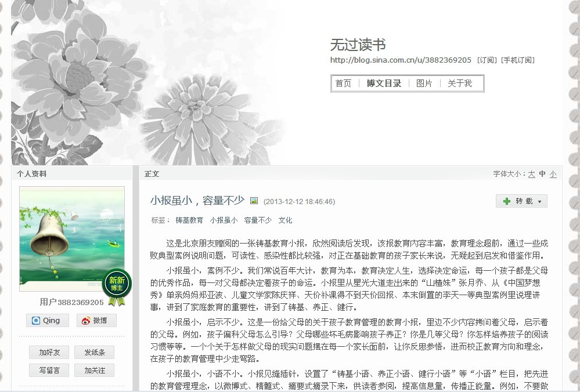Viewport: 580px width, 392px height.
Task: Open the Qing button with blue icon
Action: coord(48,320)
